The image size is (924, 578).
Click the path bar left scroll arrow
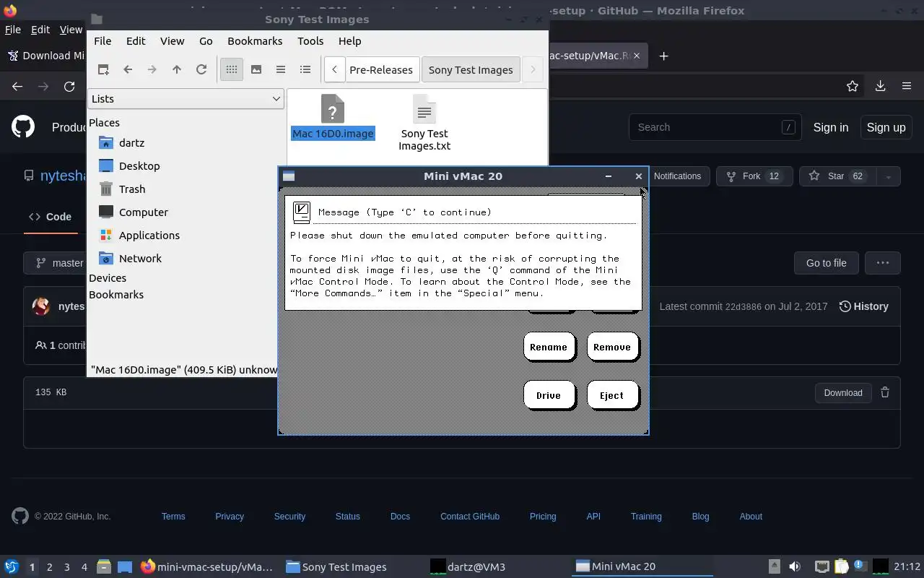tap(334, 69)
